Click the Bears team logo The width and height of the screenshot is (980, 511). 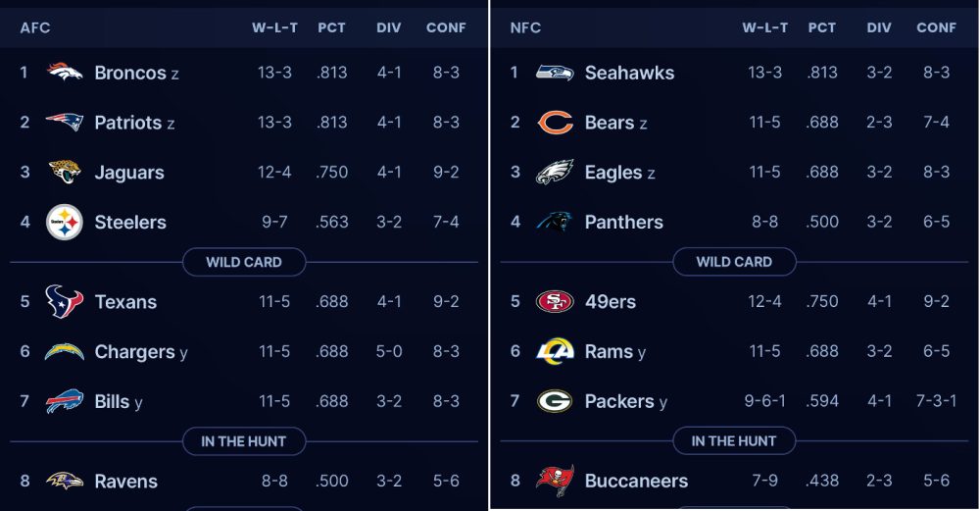tap(555, 123)
